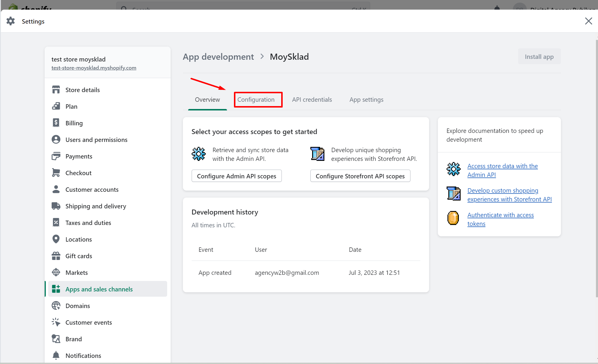The width and height of the screenshot is (598, 364).
Task: Click the Billing dollar receipt icon
Action: point(56,123)
